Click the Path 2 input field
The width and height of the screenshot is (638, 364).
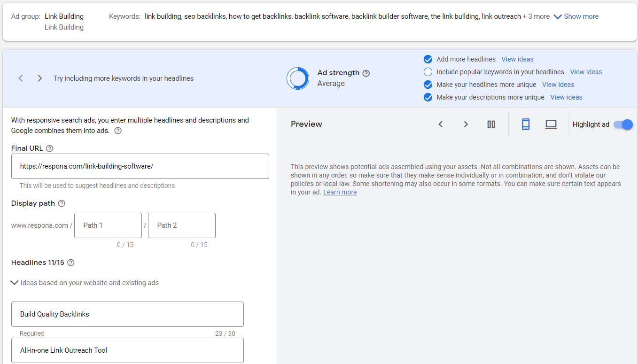182,225
